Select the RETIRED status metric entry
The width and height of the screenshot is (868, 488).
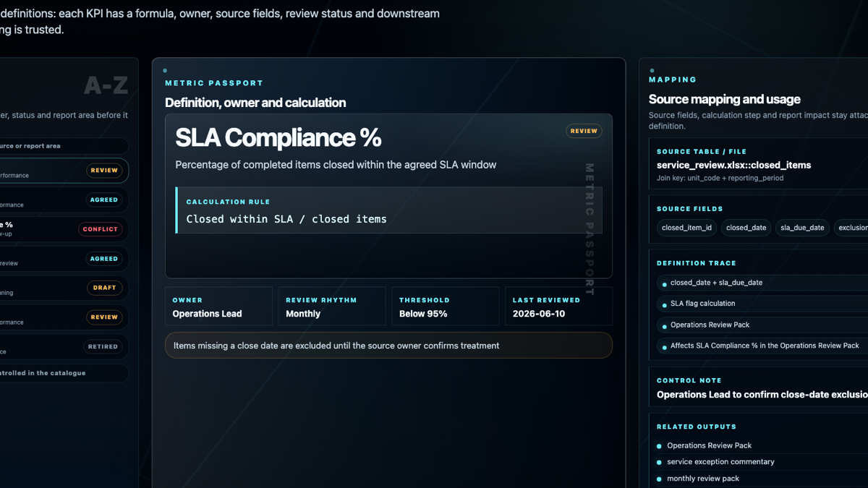64,346
